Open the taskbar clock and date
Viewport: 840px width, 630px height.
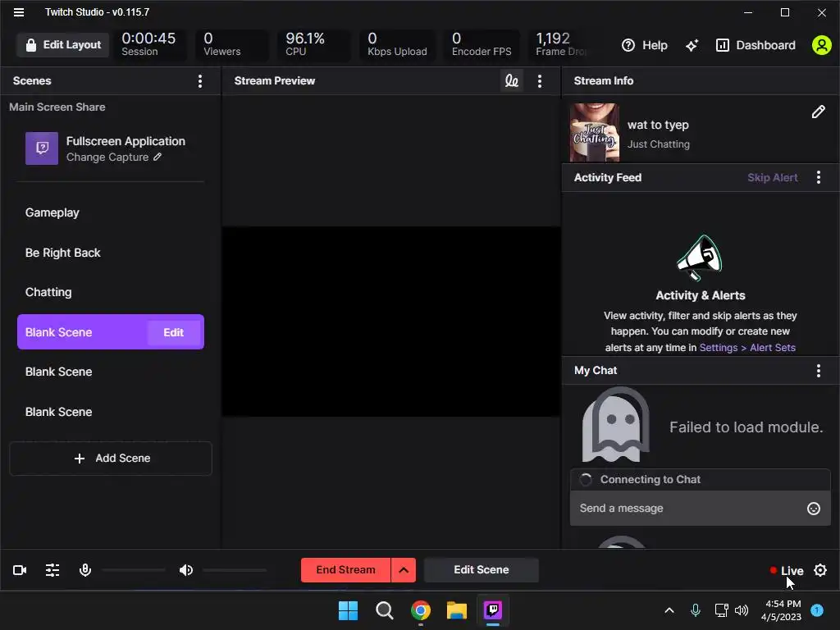click(782, 610)
